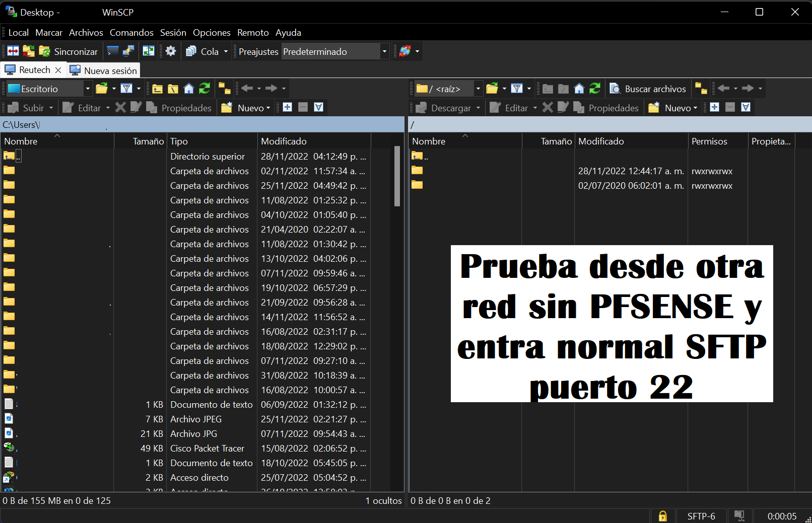Open the Comandos menu
This screenshot has height=523, width=812.
[x=131, y=33]
